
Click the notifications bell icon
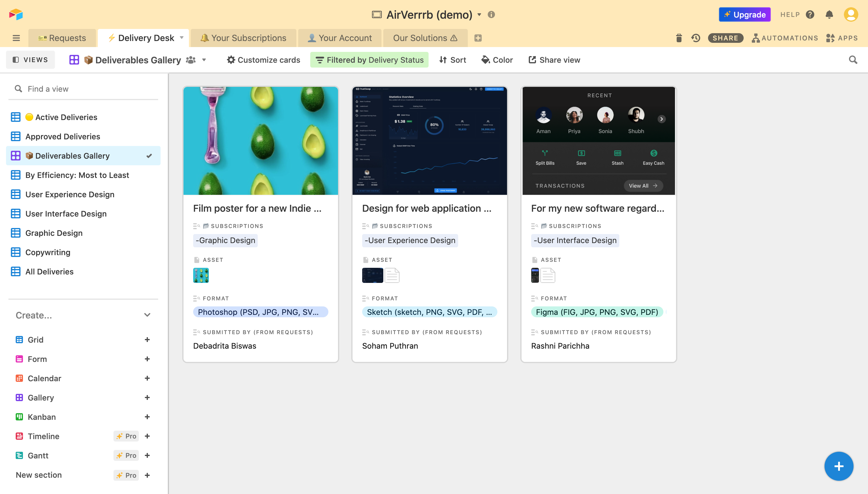click(x=829, y=14)
